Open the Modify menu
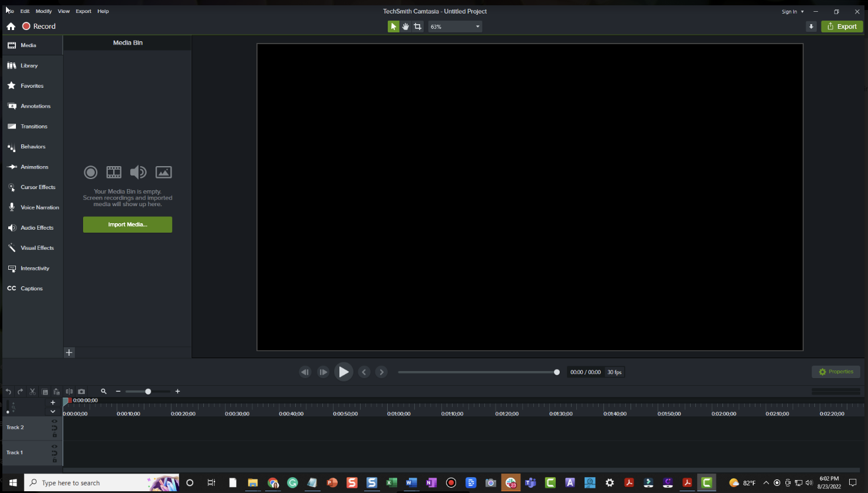The width and height of the screenshot is (868, 493). (43, 11)
